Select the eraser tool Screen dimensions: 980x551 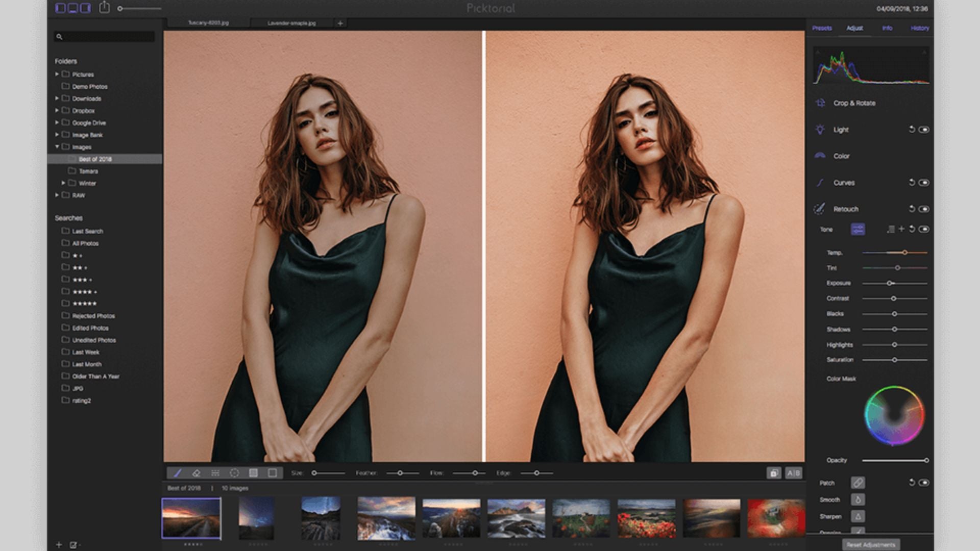tap(196, 473)
